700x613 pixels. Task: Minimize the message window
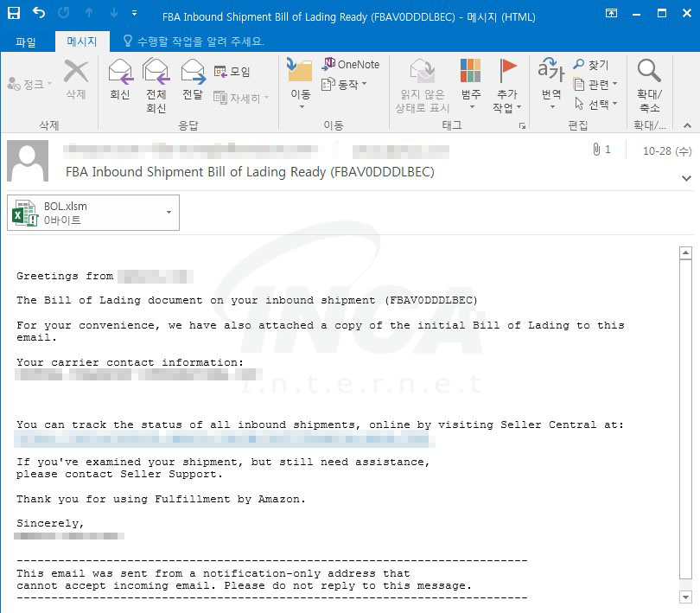coord(637,14)
